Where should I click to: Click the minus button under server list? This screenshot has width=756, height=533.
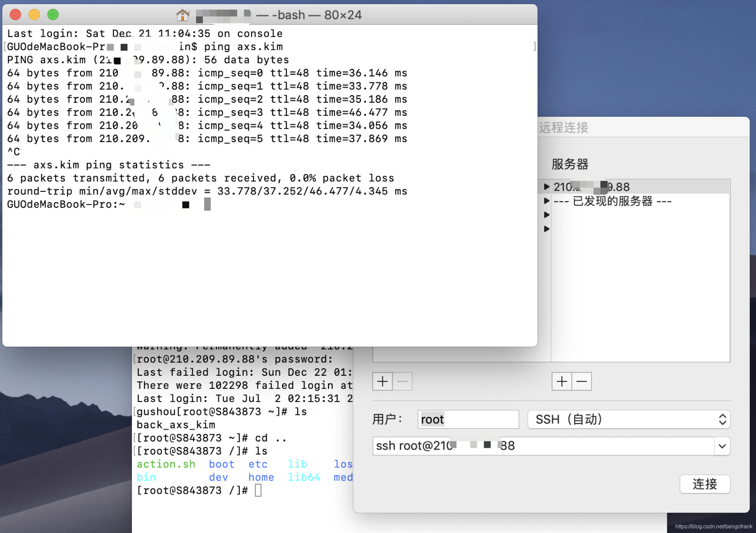[x=582, y=381]
